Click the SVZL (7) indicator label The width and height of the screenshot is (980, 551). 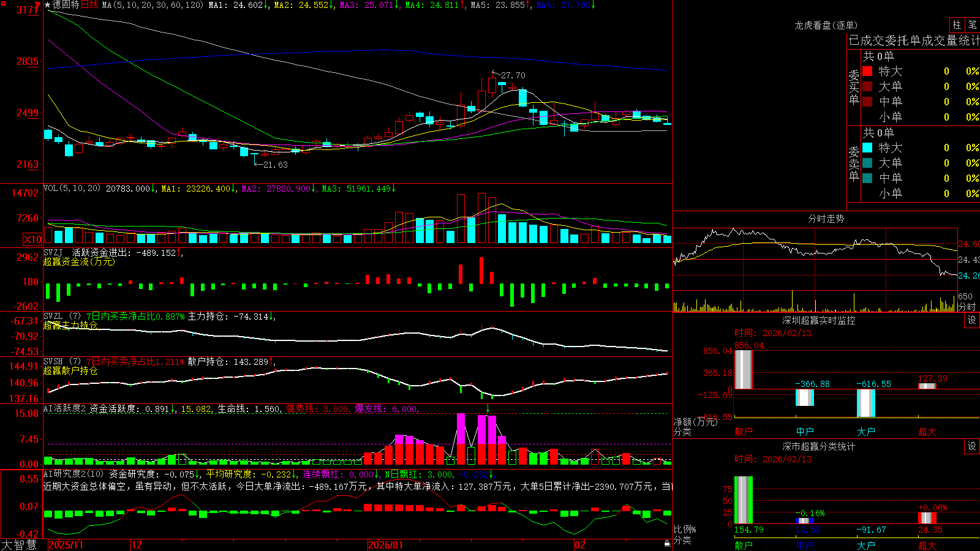(x=62, y=316)
